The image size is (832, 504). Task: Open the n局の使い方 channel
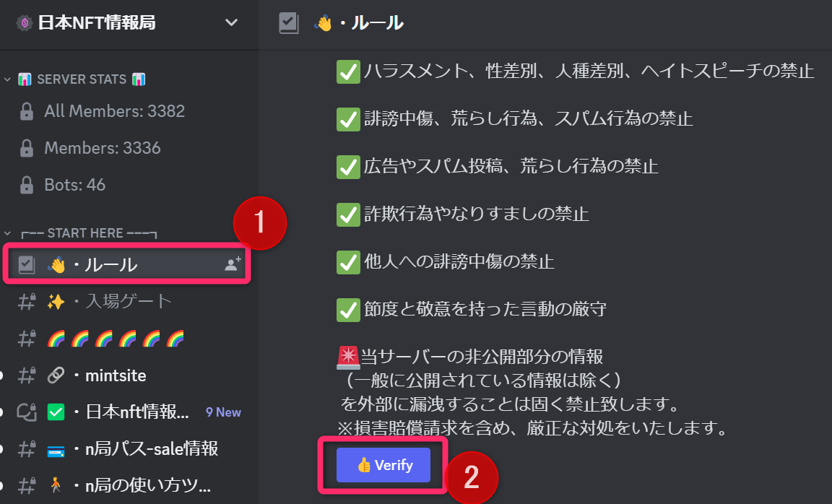click(126, 485)
